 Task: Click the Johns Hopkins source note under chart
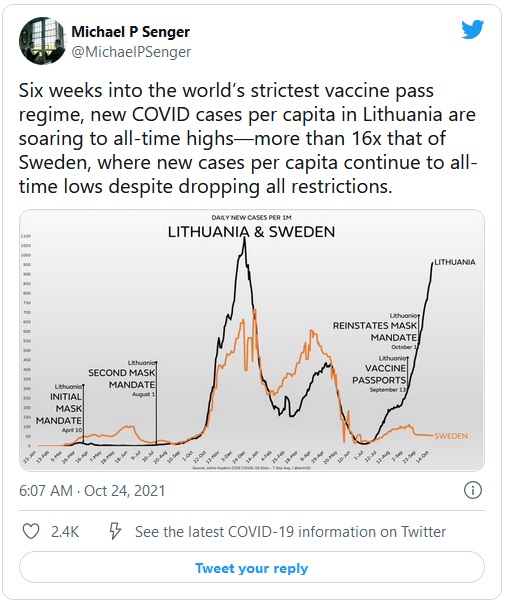click(252, 468)
